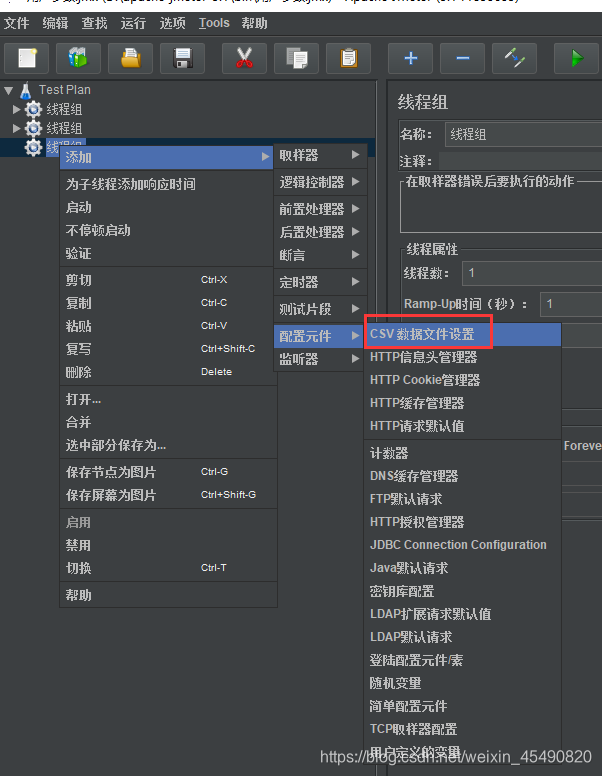
Task: Expand the first 线程组 tree node
Action: coord(16,109)
